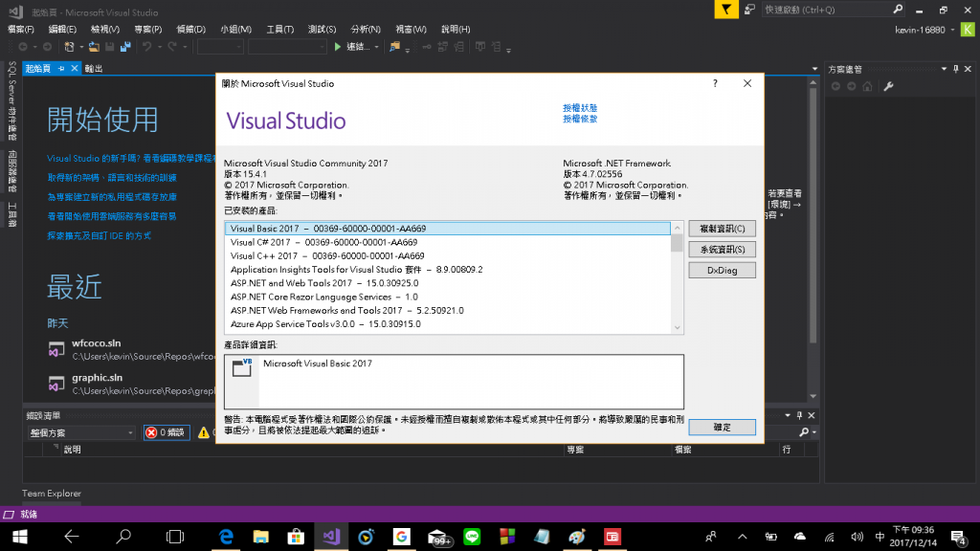The height and width of the screenshot is (551, 980).
Task: Open the 說明(H) menu
Action: coord(456,30)
